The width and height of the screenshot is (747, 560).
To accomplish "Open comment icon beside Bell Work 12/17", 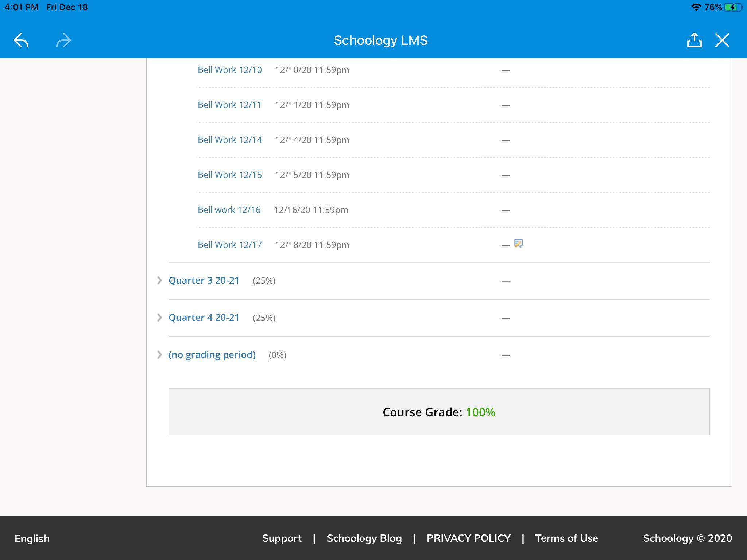I will pos(518,244).
